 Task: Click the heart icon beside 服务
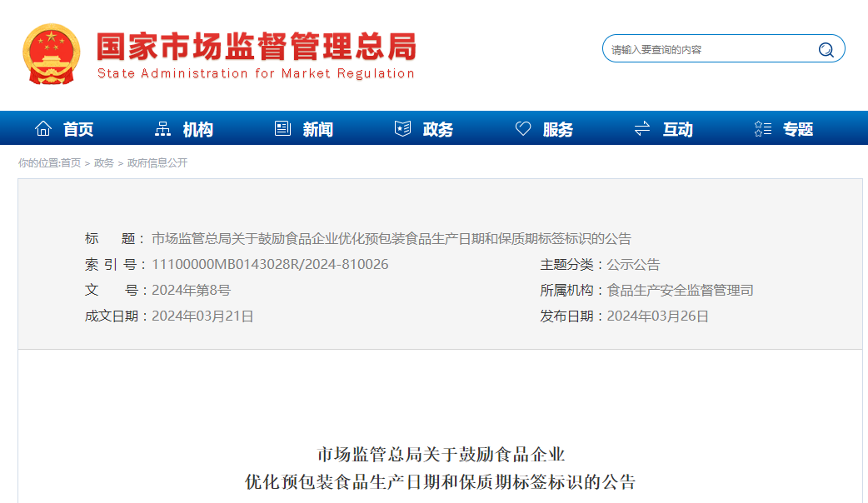pos(522,127)
